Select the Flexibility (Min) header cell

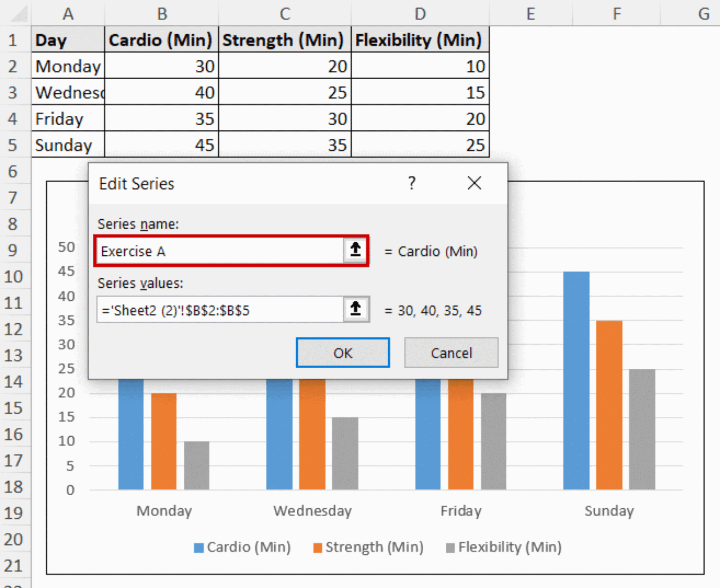(420, 40)
